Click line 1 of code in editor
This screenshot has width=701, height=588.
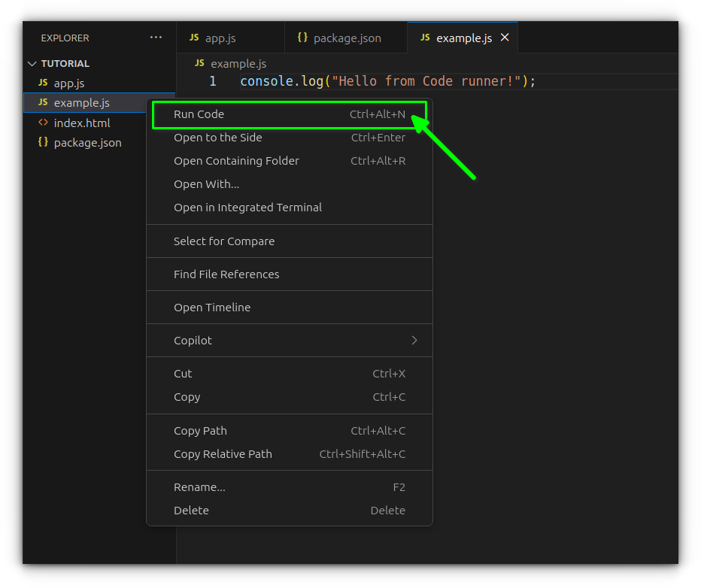387,81
